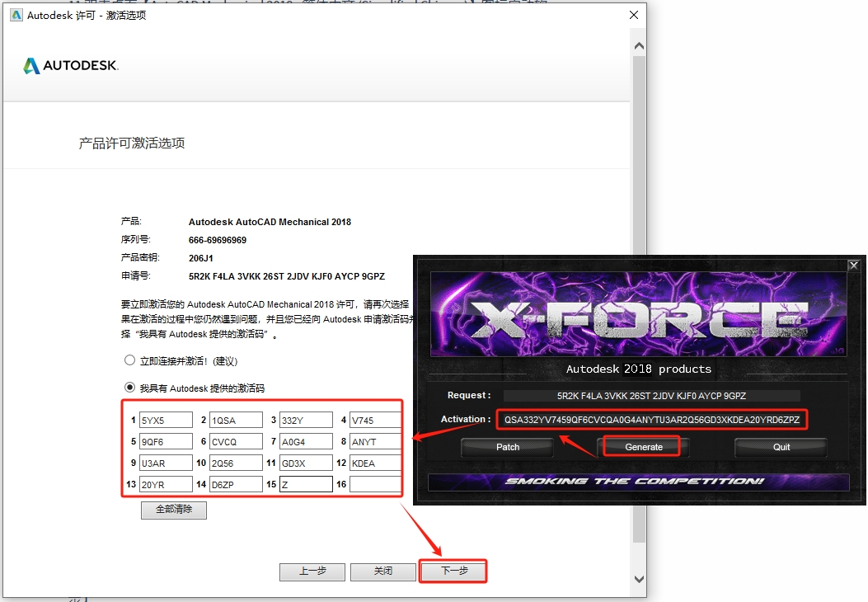Click activation code field 1 containing 5YX5
The height and width of the screenshot is (602, 868).
click(166, 421)
